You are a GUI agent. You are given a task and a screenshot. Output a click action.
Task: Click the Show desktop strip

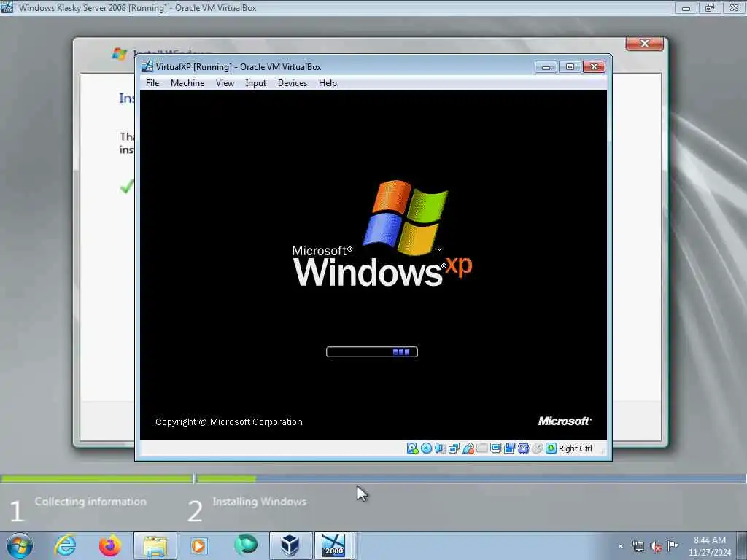tap(743, 545)
